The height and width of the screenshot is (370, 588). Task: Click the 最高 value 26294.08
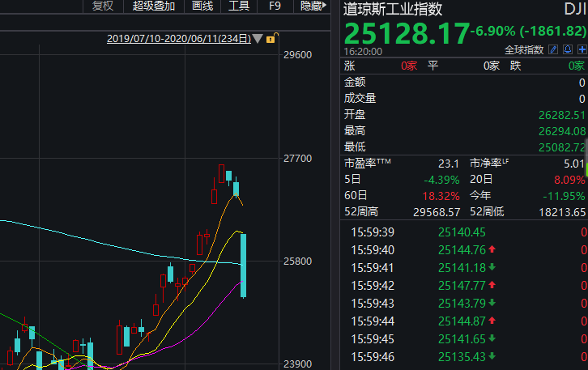click(562, 131)
